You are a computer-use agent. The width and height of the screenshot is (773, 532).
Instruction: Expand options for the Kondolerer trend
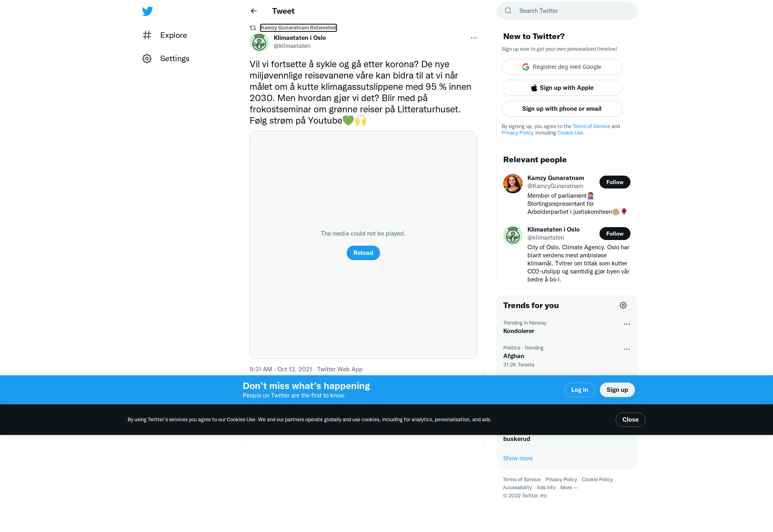point(626,324)
